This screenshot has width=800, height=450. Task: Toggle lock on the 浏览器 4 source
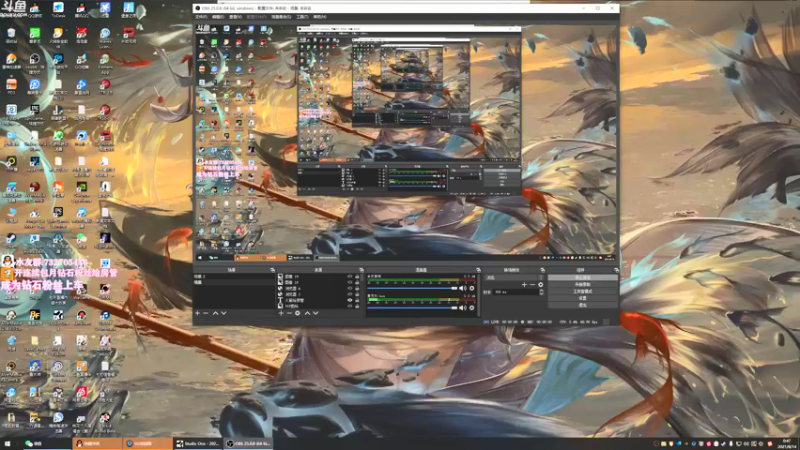point(357,288)
